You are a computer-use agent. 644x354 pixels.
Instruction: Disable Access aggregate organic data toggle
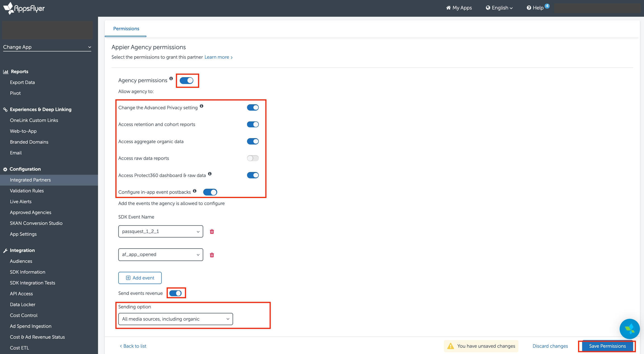[x=253, y=141]
